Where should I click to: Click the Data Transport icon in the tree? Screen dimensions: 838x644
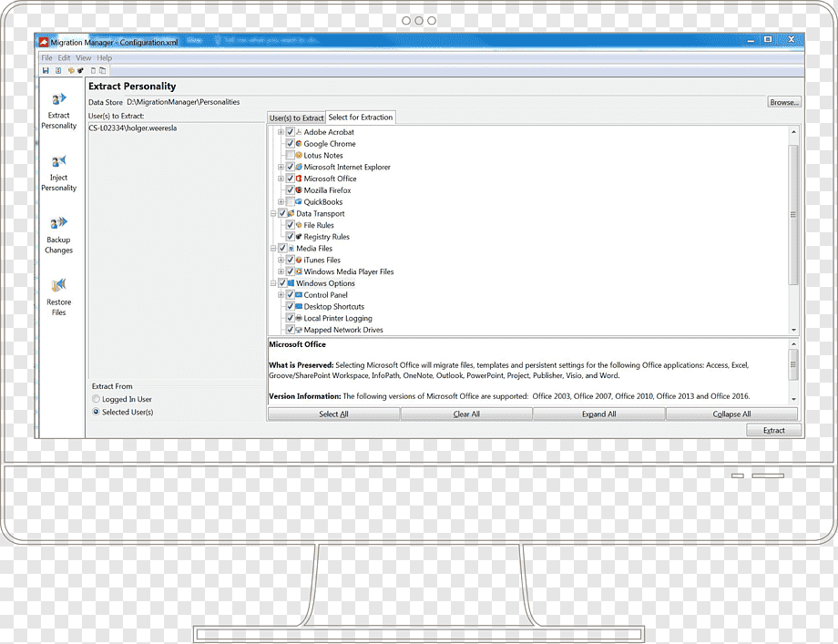click(291, 214)
